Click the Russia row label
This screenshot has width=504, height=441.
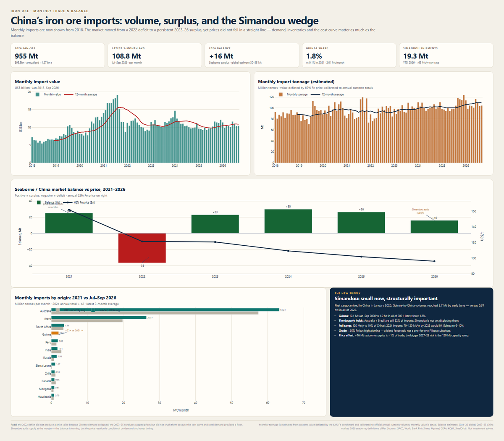[x=47, y=358]
